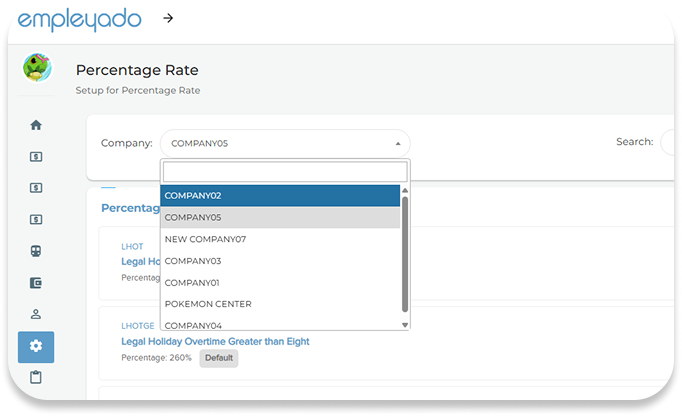Viewport: 682px width, 416px height.
Task: Click the green bird profile avatar
Action: coord(38,68)
